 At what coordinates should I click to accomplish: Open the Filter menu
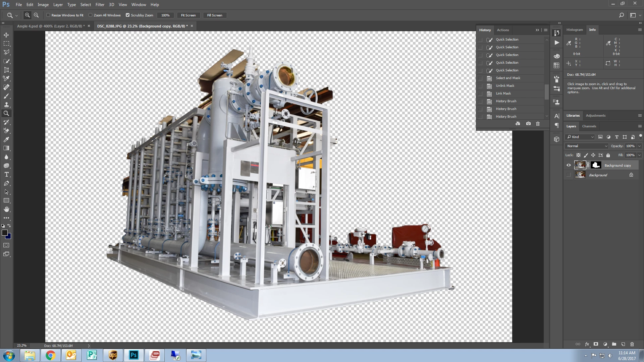(x=100, y=4)
